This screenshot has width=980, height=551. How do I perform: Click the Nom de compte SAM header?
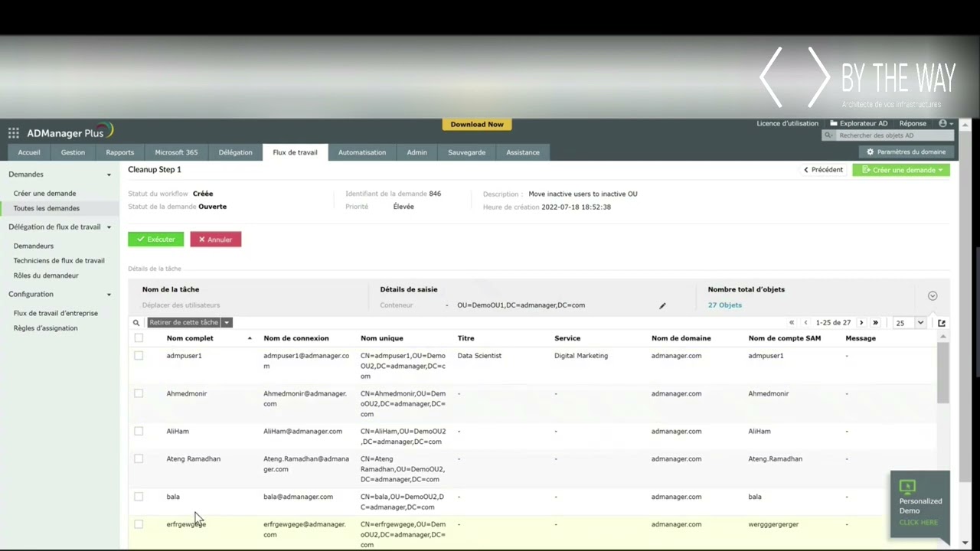(x=785, y=338)
